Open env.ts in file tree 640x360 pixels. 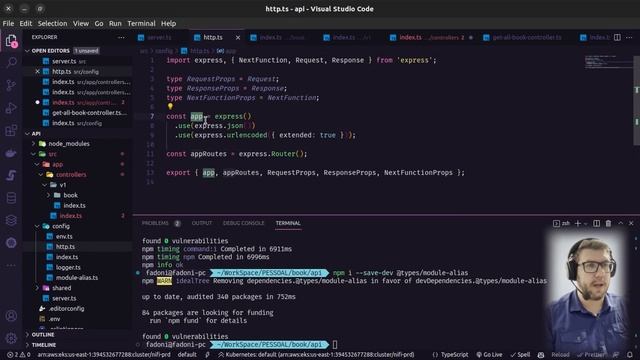point(64,236)
